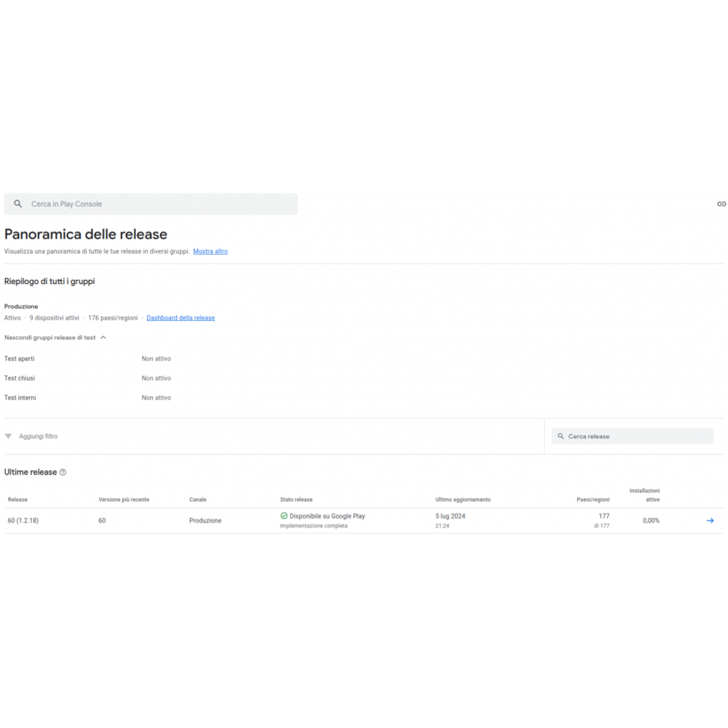Select the 'Test aperti' group row
Screen dimensions: 728x728
point(20,359)
